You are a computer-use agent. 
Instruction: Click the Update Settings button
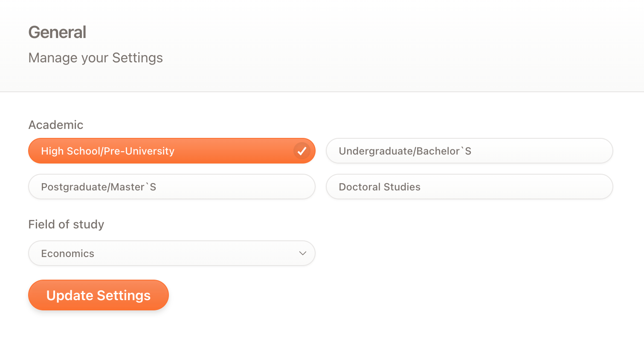(99, 295)
